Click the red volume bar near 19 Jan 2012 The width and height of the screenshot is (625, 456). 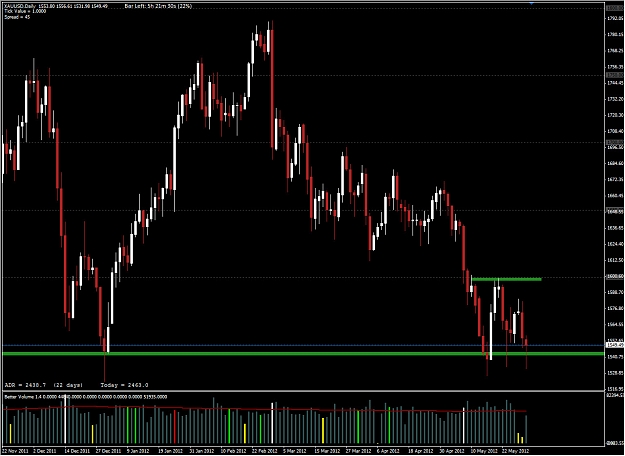175,427
